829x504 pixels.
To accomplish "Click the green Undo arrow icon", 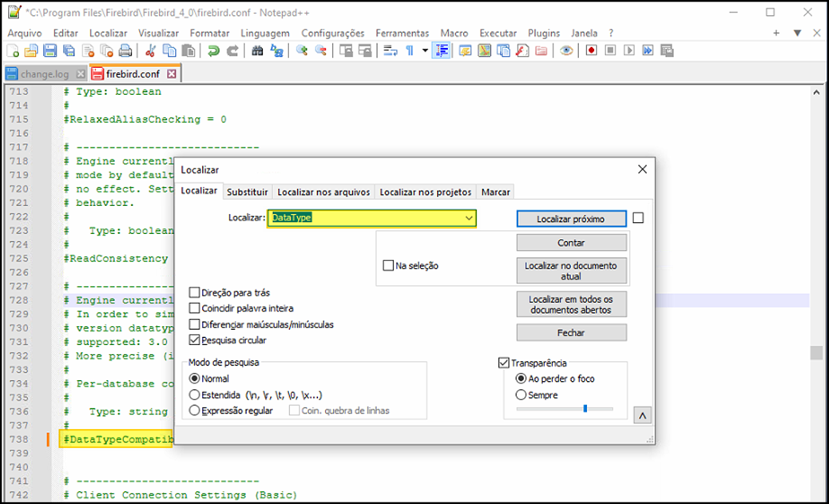I will click(213, 51).
